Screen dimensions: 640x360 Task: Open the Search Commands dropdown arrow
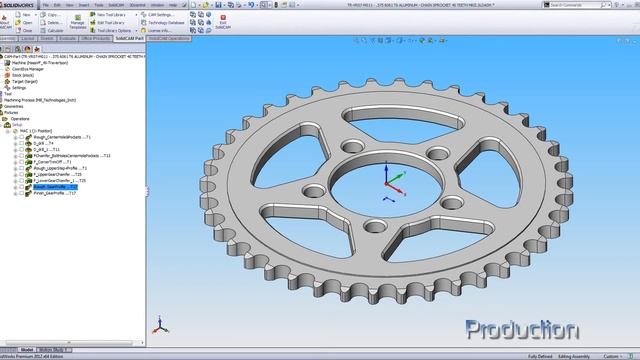609,5
